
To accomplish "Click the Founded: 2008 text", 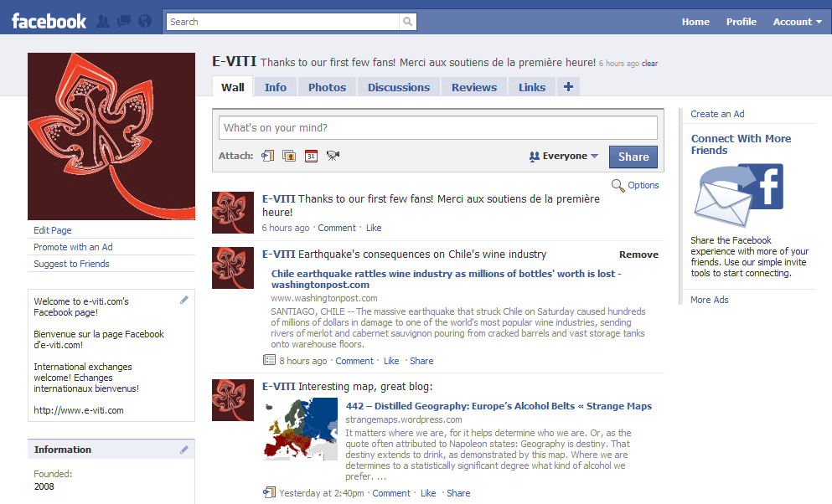I will (53, 481).
